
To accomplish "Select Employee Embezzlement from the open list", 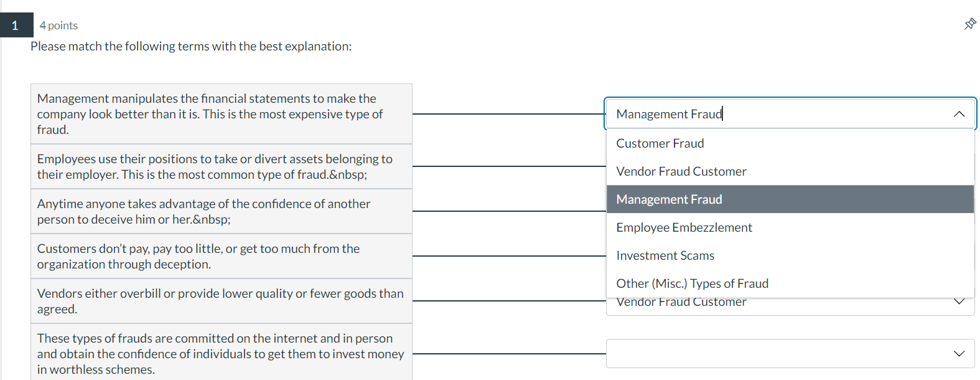I will coord(684,227).
